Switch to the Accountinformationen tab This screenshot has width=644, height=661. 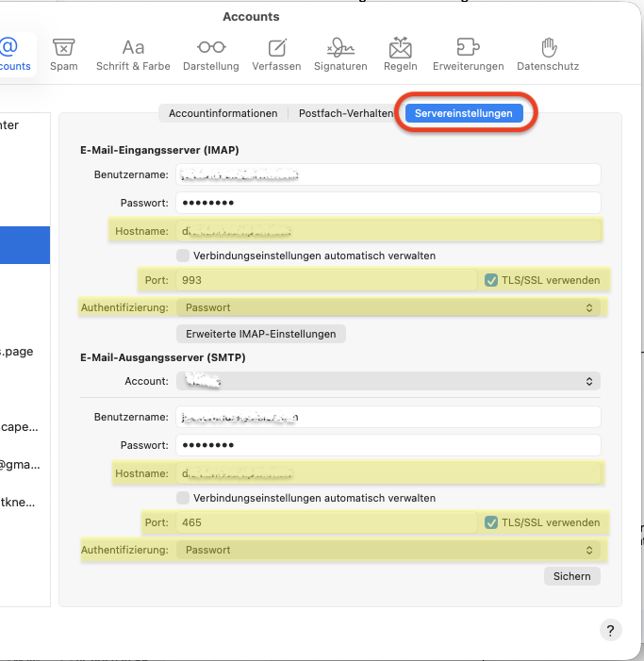click(223, 113)
